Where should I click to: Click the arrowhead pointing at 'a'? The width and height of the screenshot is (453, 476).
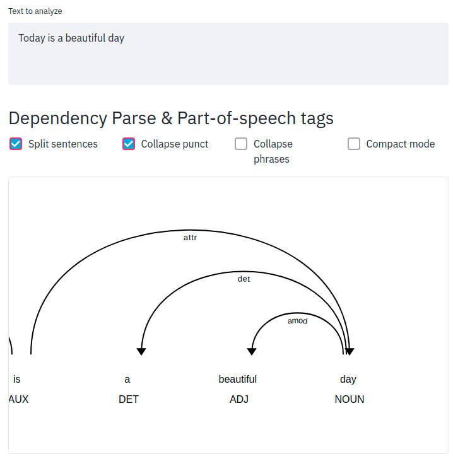pyautogui.click(x=141, y=352)
